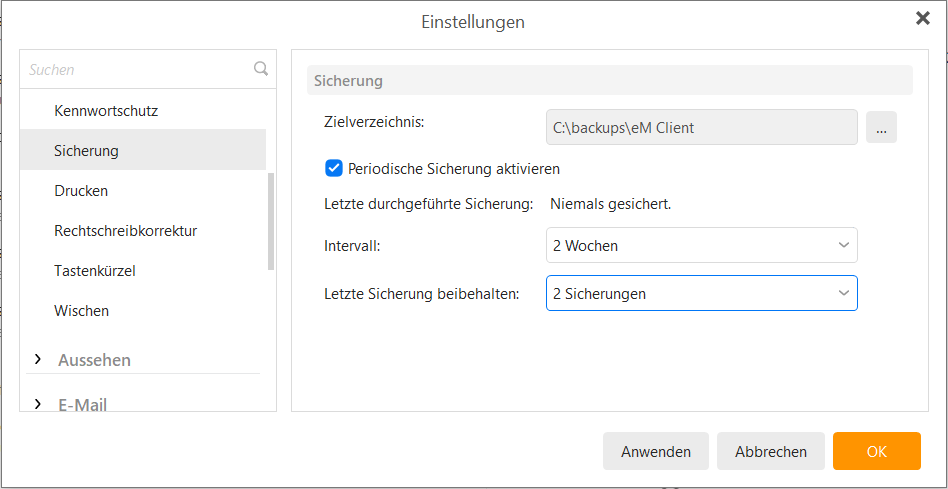Viewport: 948px width, 489px height.
Task: Open Letzte Sicherung beibehalten dropdown
Action: coord(701,294)
